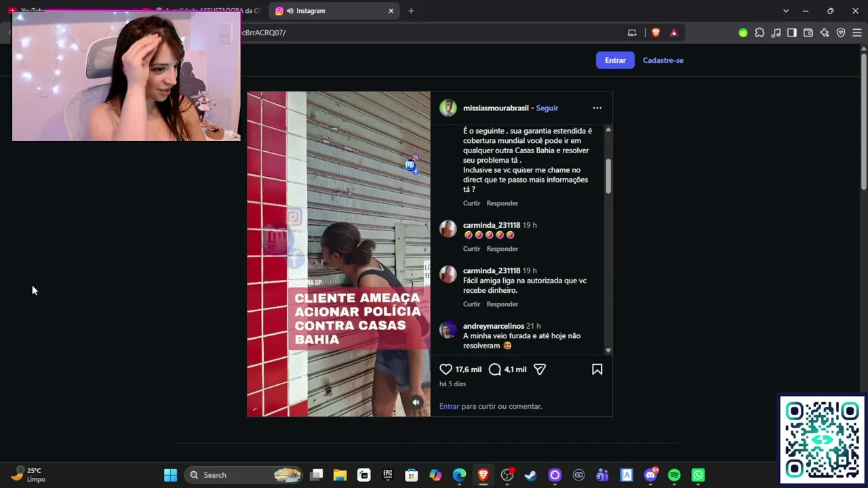Click the Instagram reel video
Viewport: 868px width, 488px height.
(x=338, y=254)
